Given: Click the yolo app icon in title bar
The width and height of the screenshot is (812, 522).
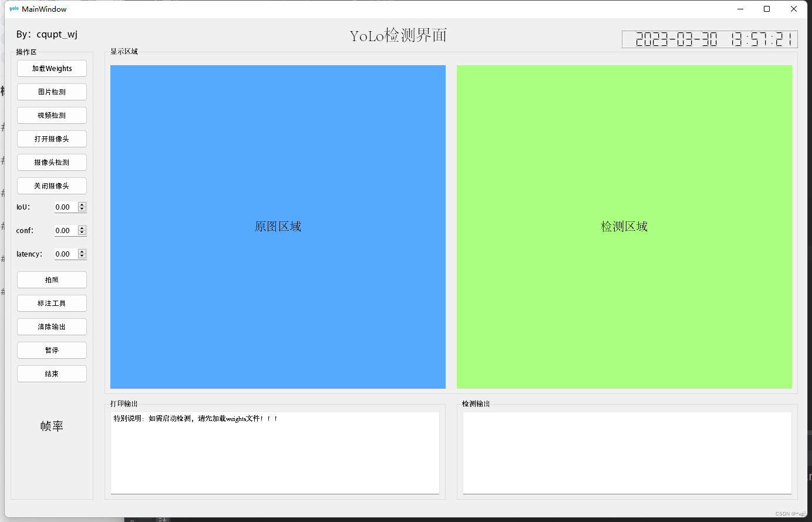Looking at the screenshot, I should point(14,9).
